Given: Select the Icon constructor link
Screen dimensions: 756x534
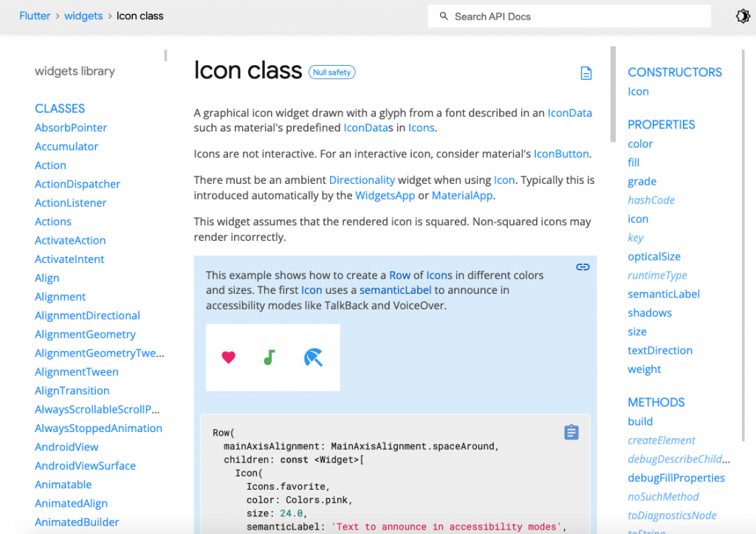Looking at the screenshot, I should tap(638, 92).
